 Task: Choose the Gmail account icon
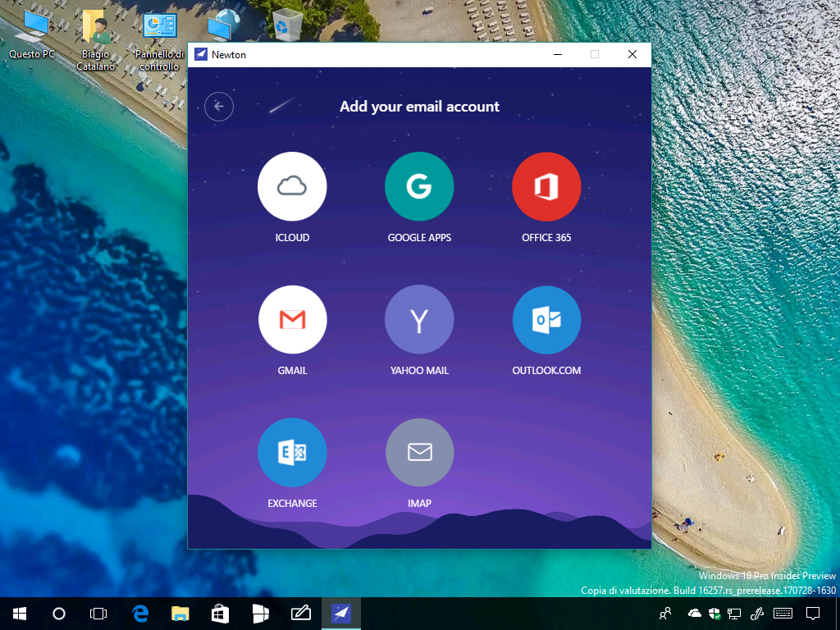(x=292, y=319)
